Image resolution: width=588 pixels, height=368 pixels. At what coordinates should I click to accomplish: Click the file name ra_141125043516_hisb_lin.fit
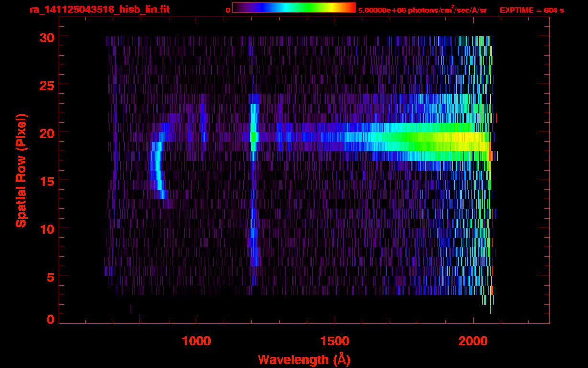(x=99, y=10)
